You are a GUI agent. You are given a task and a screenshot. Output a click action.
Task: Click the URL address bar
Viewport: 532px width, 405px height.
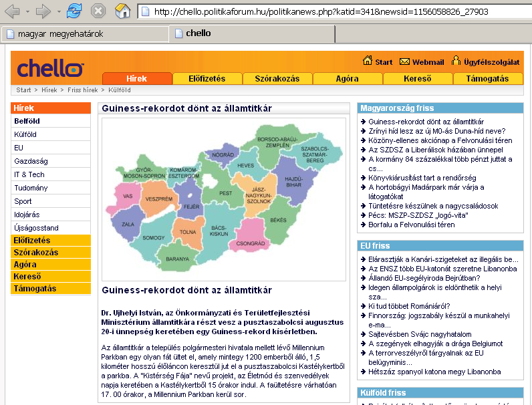pyautogui.click(x=335, y=12)
